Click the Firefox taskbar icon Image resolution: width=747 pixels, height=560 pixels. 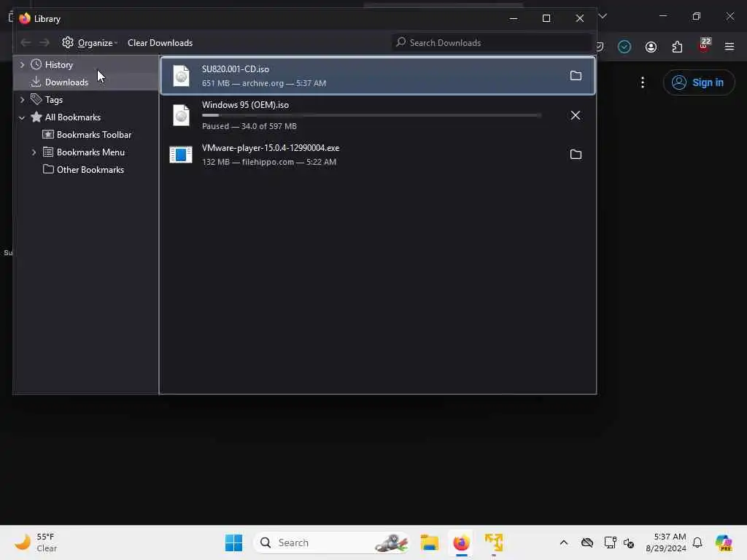click(461, 542)
